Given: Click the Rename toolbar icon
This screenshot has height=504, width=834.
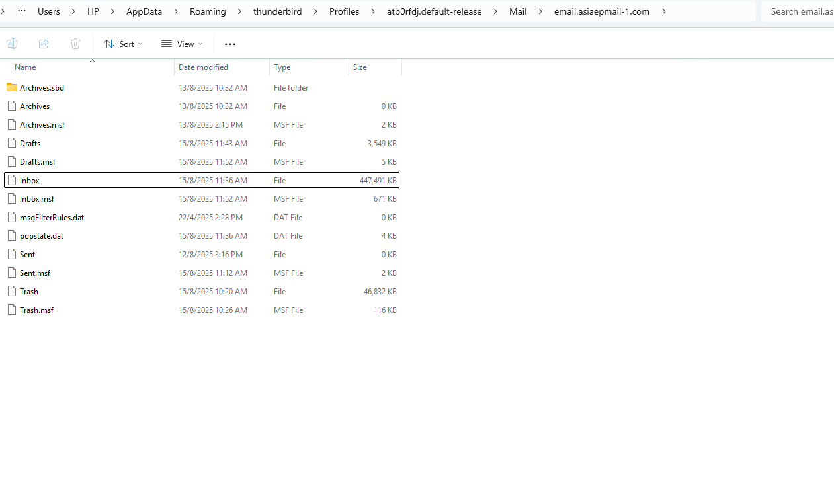Looking at the screenshot, I should coord(12,44).
